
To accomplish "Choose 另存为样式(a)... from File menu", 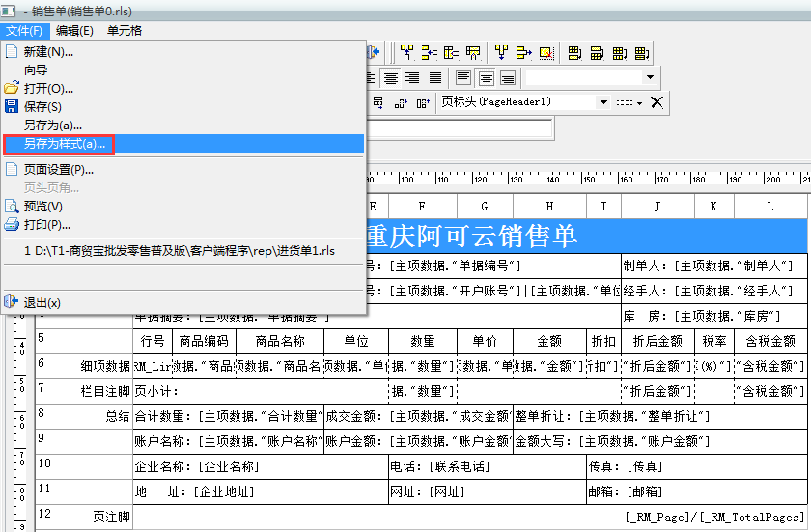I will pyautogui.click(x=65, y=144).
